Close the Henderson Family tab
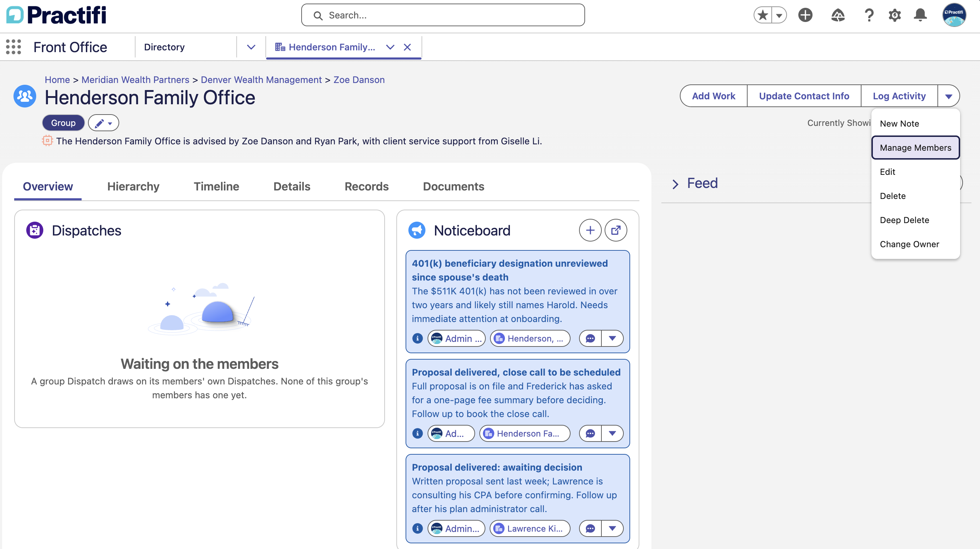Image resolution: width=980 pixels, height=549 pixels. coord(407,47)
